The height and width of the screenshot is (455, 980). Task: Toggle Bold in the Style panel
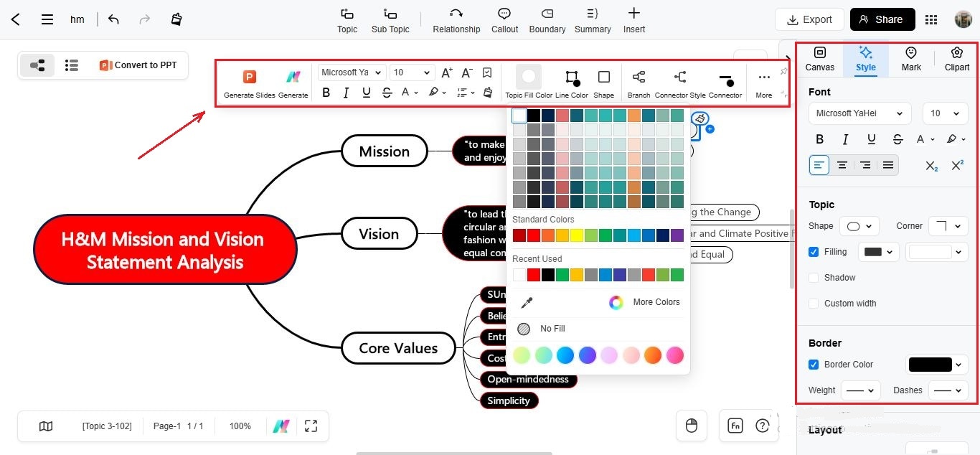(x=820, y=139)
